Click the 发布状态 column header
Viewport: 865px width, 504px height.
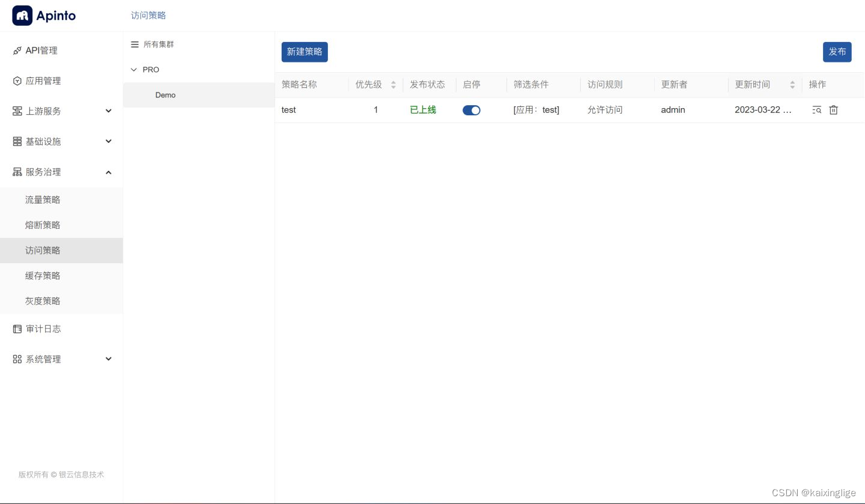(428, 85)
